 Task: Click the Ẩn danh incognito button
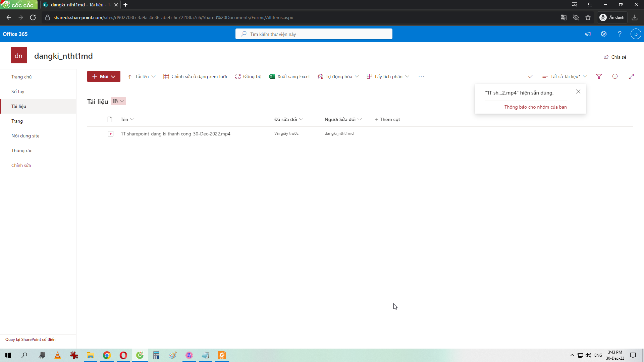[612, 17]
